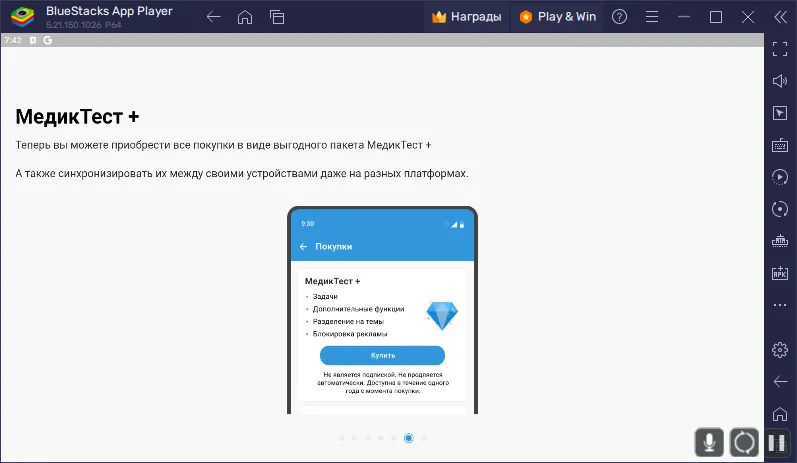Click the phone mockup preview image
The width and height of the screenshot is (797, 463).
pos(382,310)
